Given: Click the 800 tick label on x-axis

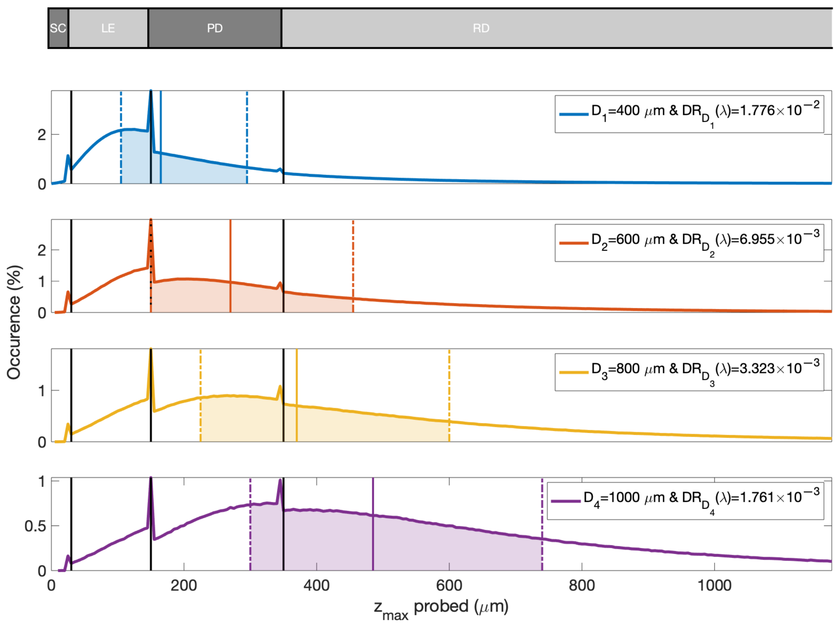Looking at the screenshot, I should [x=581, y=586].
